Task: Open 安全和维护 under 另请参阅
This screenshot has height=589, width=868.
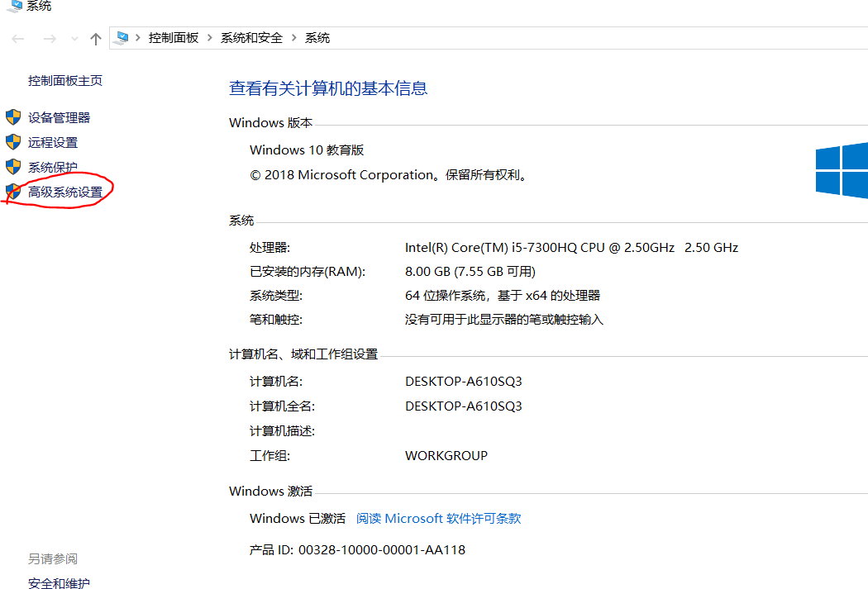Action: (x=59, y=583)
